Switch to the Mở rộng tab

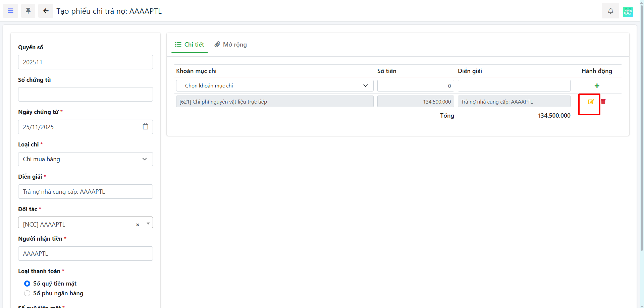pos(231,45)
